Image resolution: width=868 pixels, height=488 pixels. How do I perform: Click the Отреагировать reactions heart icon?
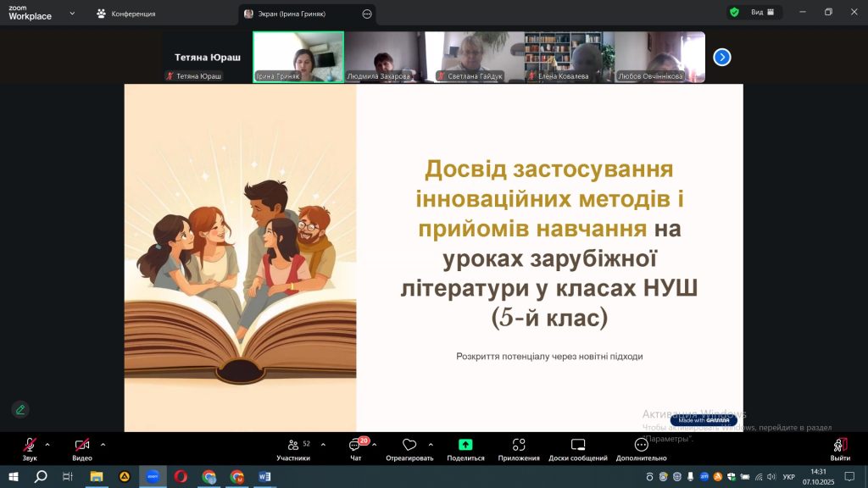(409, 445)
